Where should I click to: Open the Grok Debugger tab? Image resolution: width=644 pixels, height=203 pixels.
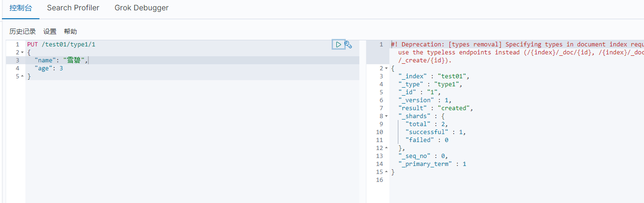[141, 8]
